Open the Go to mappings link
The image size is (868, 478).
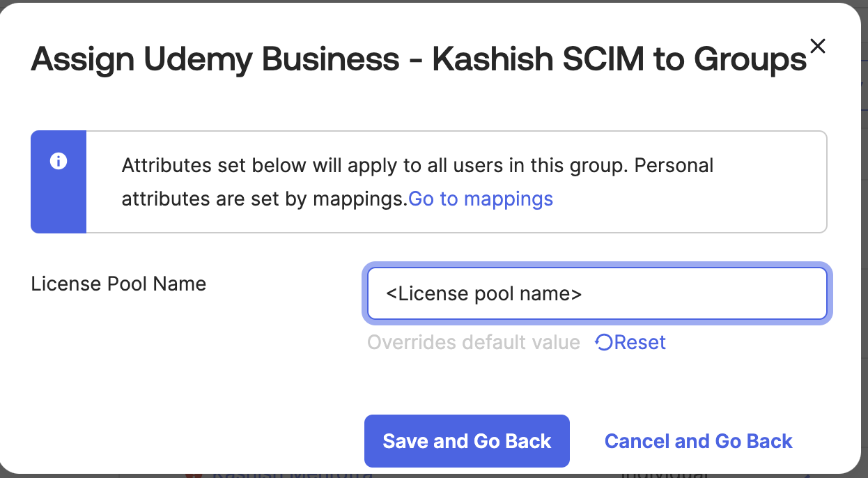(x=481, y=199)
